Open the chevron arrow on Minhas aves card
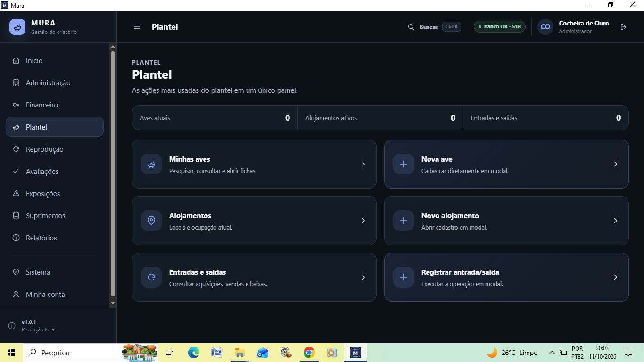Screen dimensions: 644x362 pyautogui.click(x=363, y=164)
